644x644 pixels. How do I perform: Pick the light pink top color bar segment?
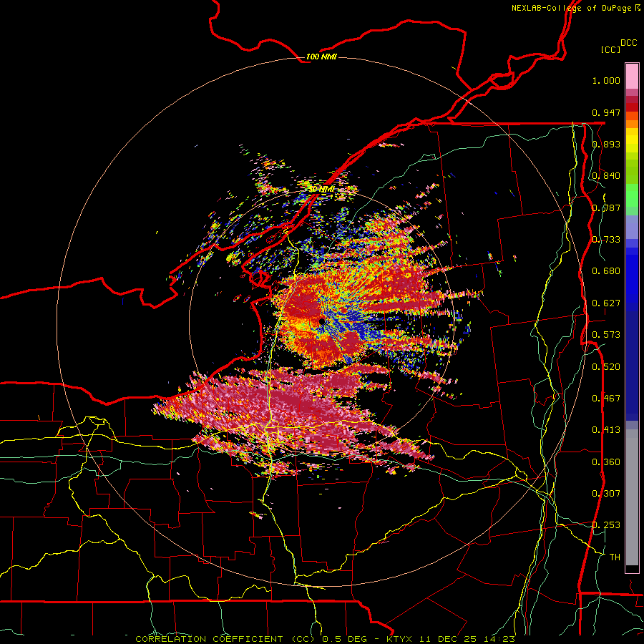[x=632, y=77]
